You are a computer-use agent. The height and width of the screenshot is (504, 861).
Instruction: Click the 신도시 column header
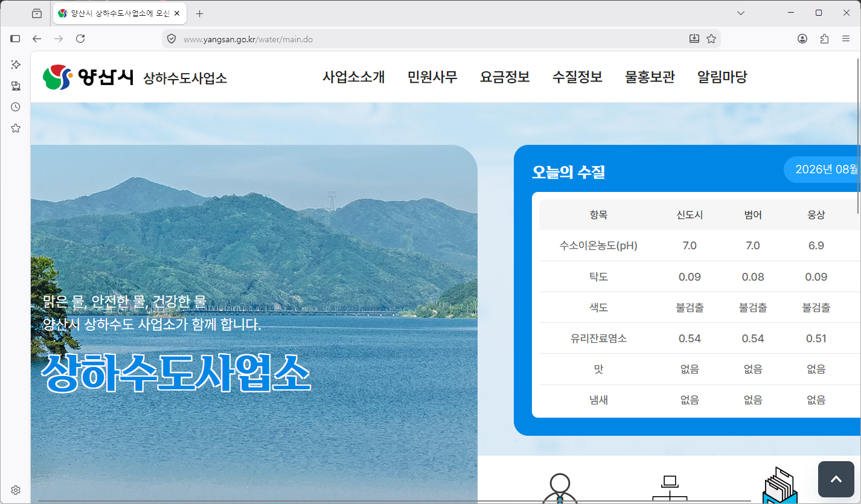click(690, 215)
